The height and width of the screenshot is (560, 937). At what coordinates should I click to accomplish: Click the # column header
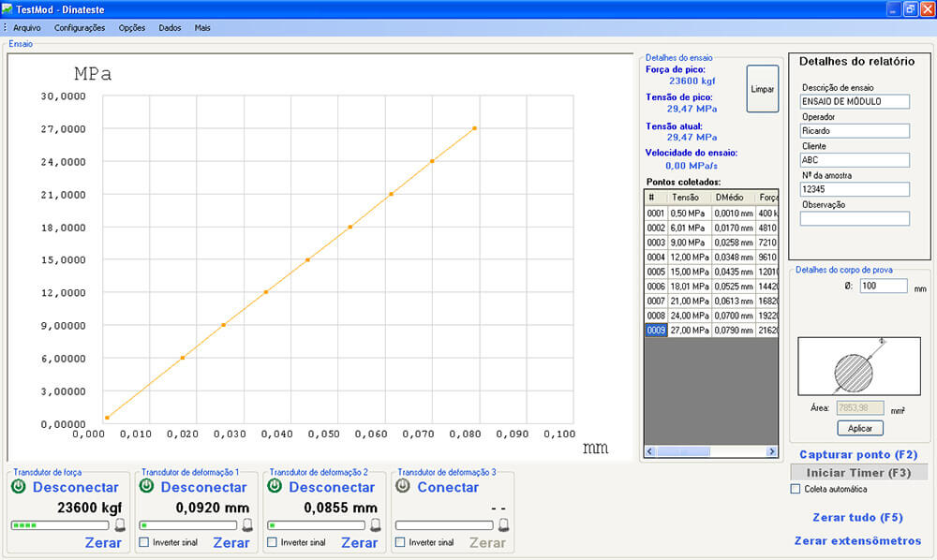click(656, 197)
